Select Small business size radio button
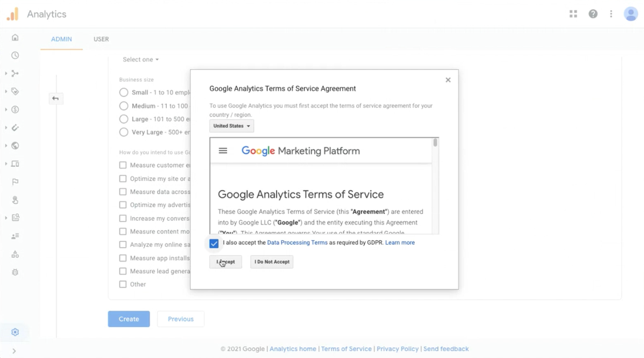 coord(124,92)
